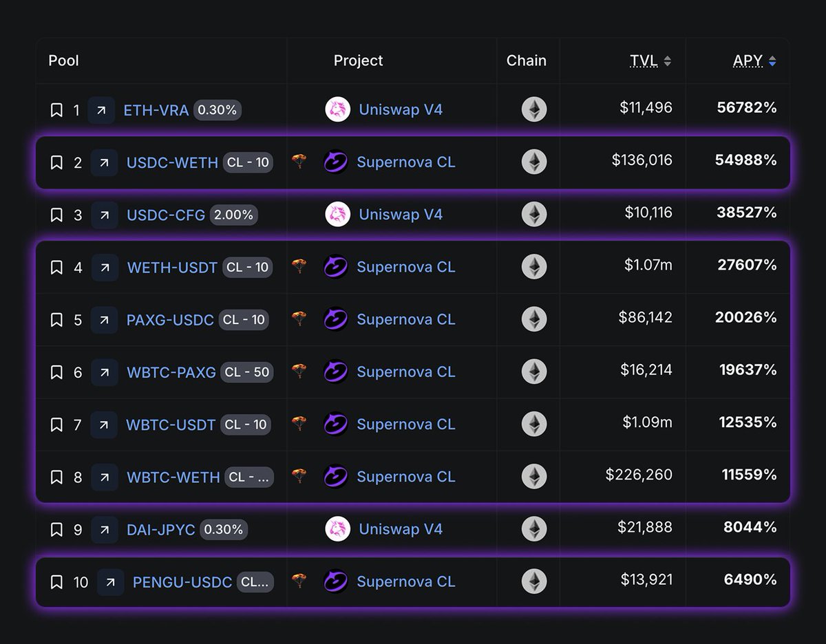Bookmark the WETH-USDT pool row
826x644 pixels.
(x=56, y=267)
